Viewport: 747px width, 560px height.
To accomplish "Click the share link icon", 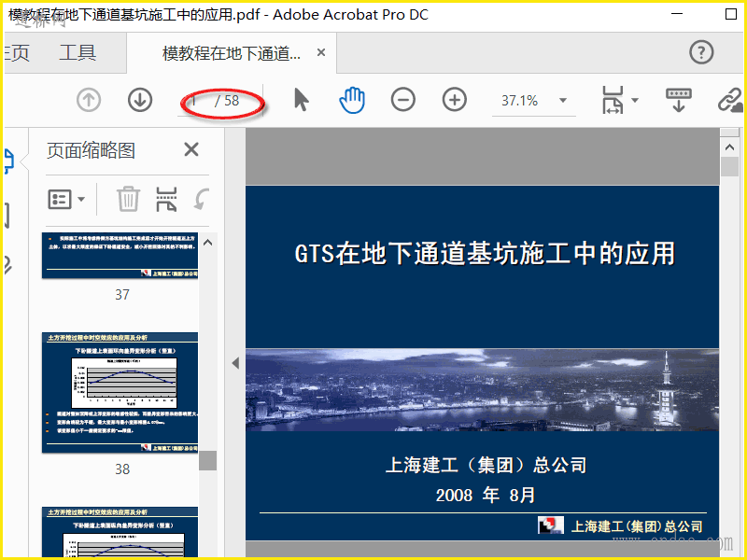I will pyautogui.click(x=731, y=100).
